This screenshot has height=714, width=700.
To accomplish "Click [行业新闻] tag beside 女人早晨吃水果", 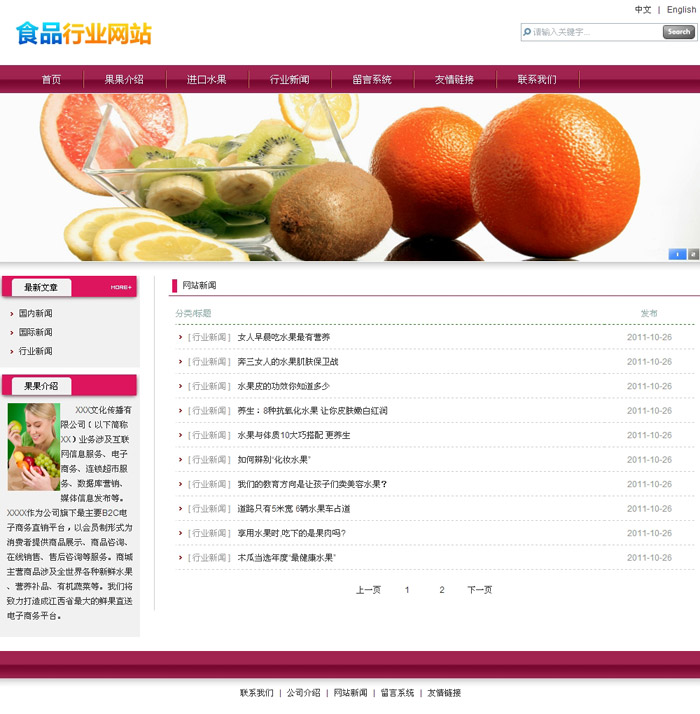I will pos(209,337).
